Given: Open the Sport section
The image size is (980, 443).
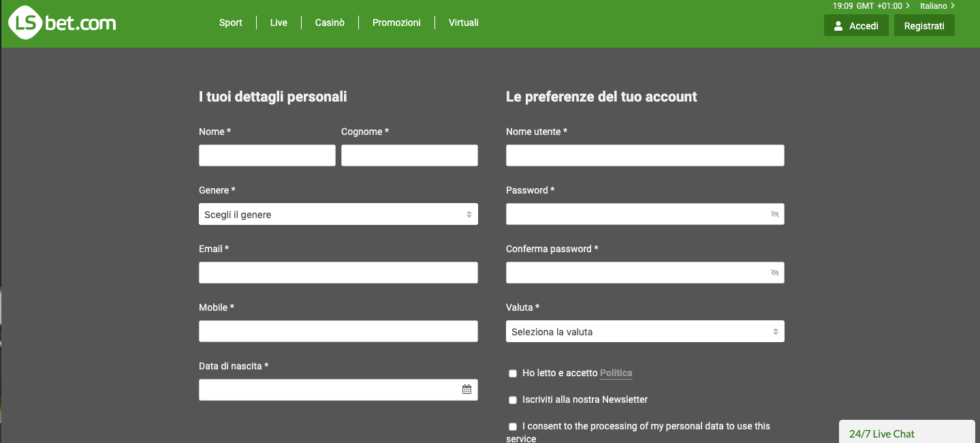Looking at the screenshot, I should tap(230, 22).
